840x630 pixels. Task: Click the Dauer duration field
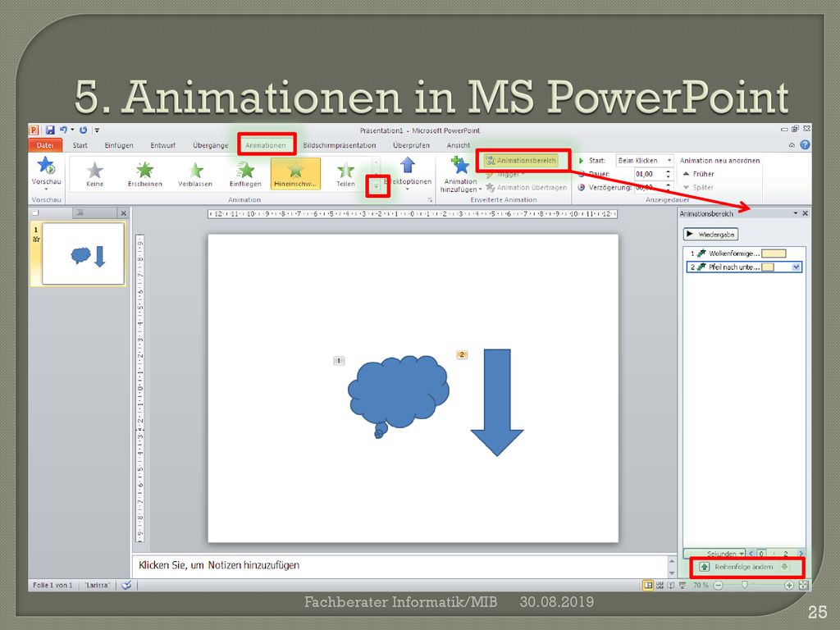(x=652, y=174)
